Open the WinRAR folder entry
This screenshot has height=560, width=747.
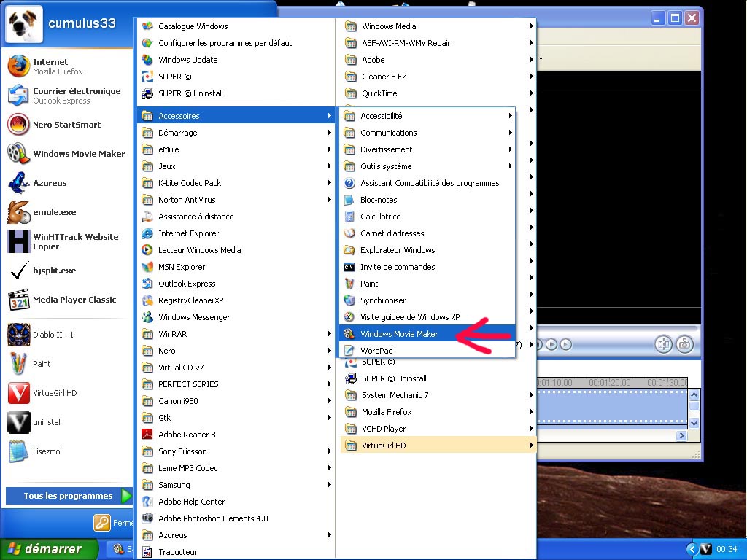pyautogui.click(x=236, y=334)
